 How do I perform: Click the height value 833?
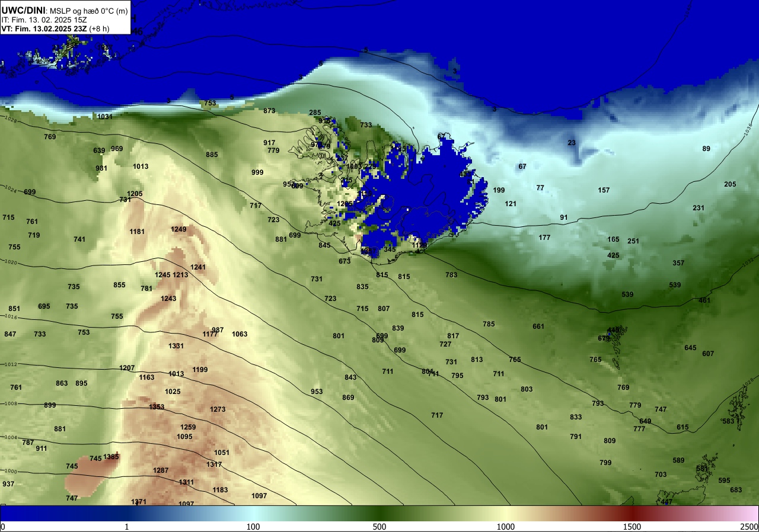tap(576, 417)
